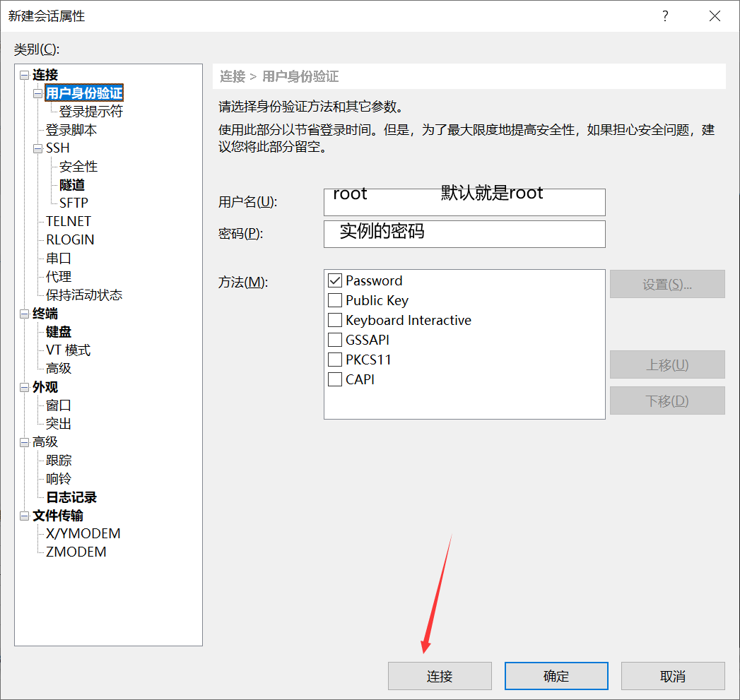Open 高级 under 终端
The height and width of the screenshot is (700, 740).
(x=59, y=369)
